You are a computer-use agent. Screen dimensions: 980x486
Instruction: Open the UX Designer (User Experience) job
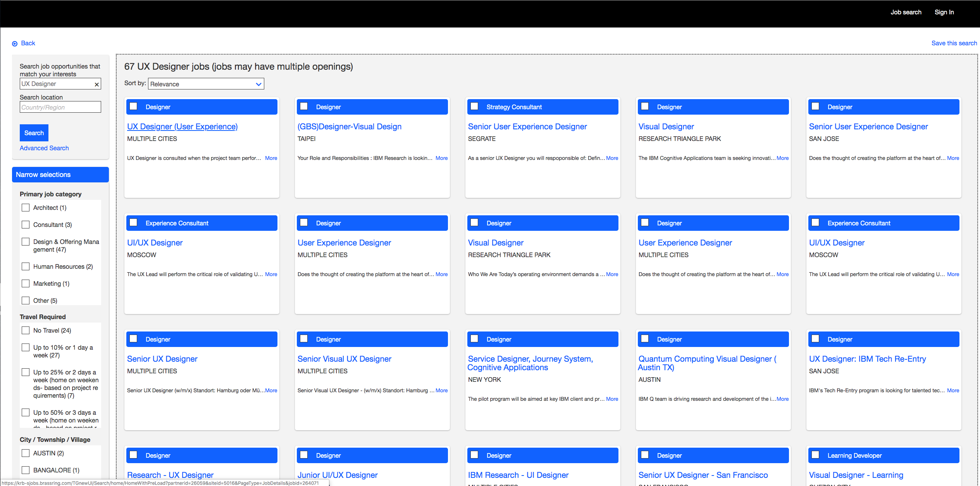point(182,127)
